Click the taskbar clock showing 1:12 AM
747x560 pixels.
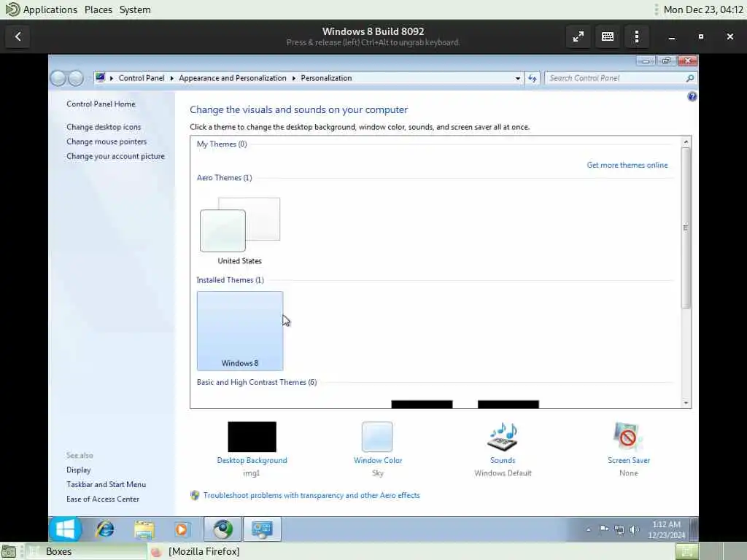(x=666, y=529)
